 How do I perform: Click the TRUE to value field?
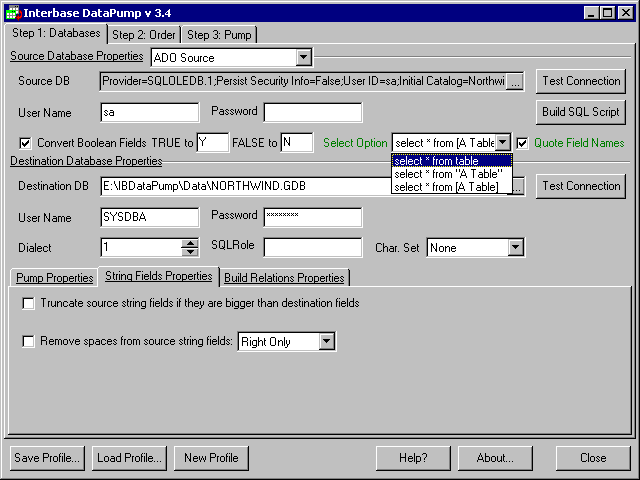(213, 143)
